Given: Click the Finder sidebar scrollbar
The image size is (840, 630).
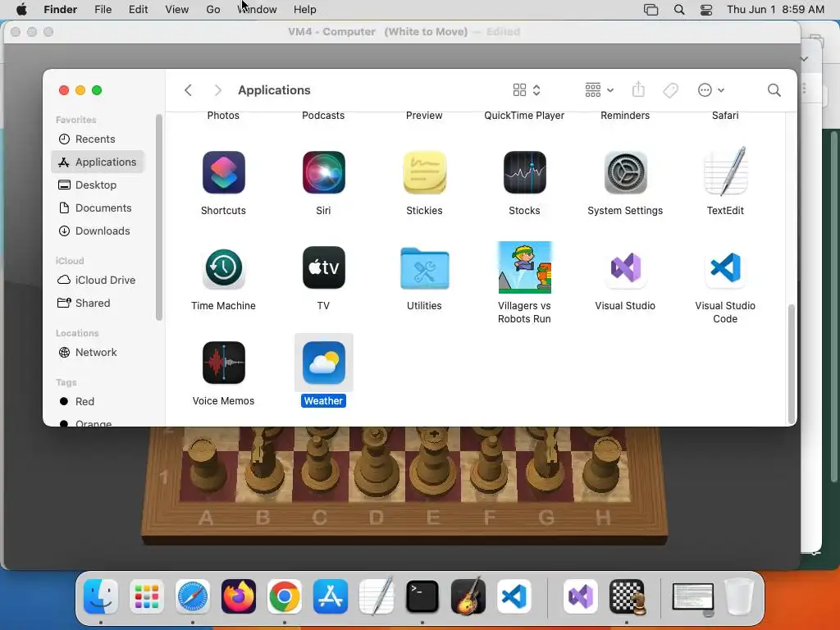Looking at the screenshot, I should (x=158, y=217).
